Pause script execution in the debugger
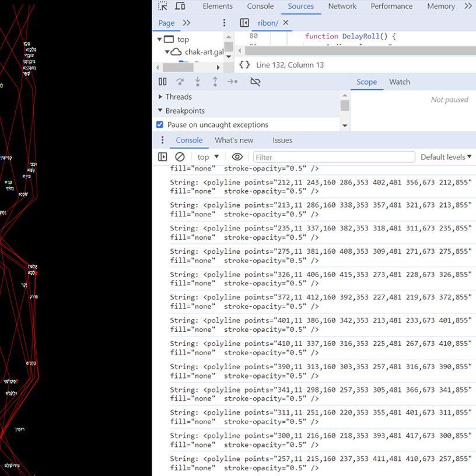This screenshot has height=476, width=476. click(163, 82)
